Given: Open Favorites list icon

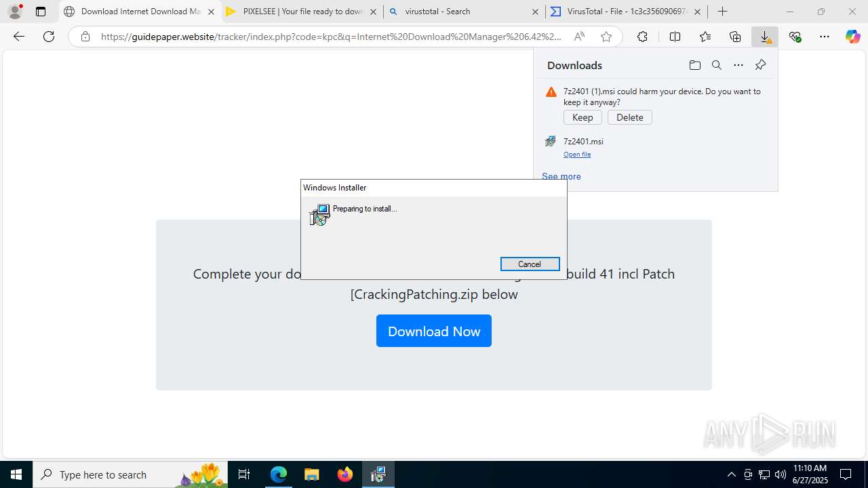Looking at the screenshot, I should (705, 37).
